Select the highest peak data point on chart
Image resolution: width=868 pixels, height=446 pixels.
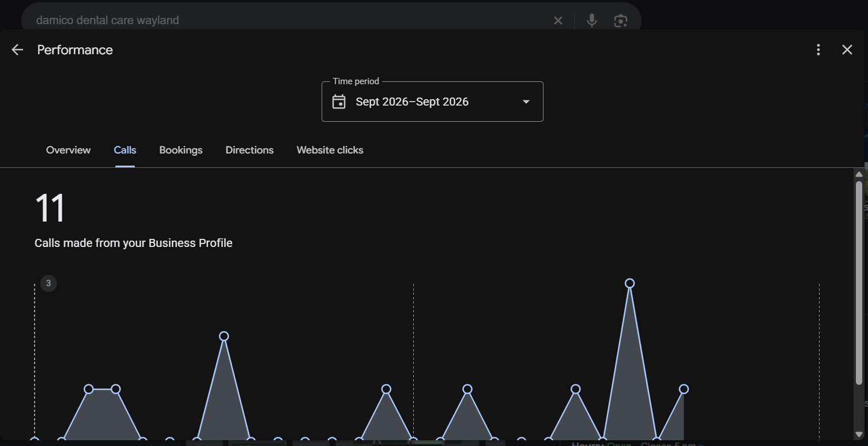coord(630,283)
